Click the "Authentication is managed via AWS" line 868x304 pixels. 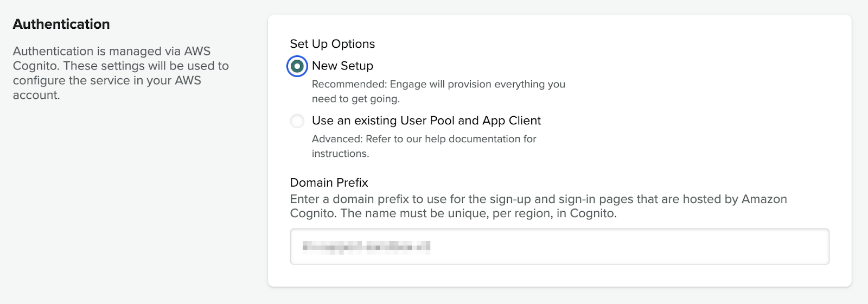[112, 51]
